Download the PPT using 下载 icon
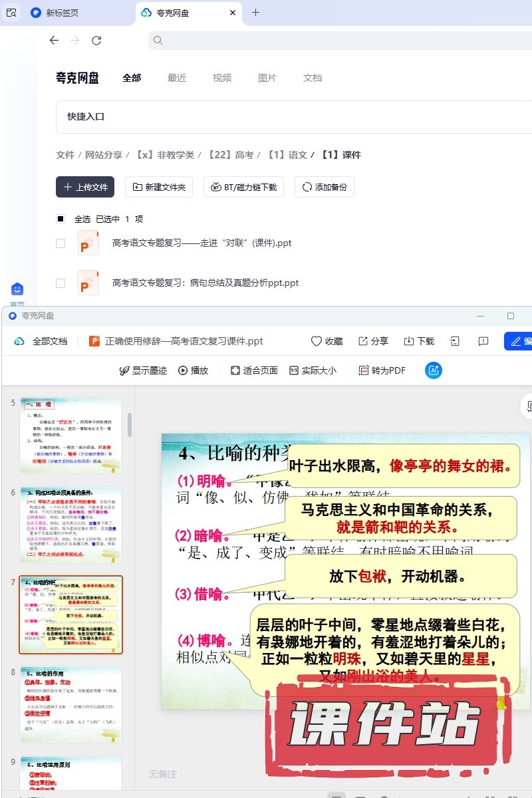 tap(409, 341)
